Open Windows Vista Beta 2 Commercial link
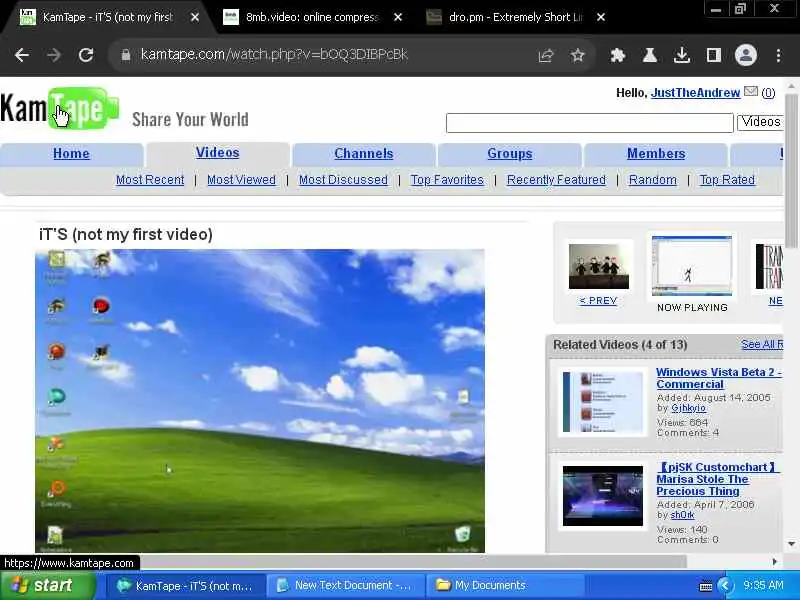 tap(718, 378)
